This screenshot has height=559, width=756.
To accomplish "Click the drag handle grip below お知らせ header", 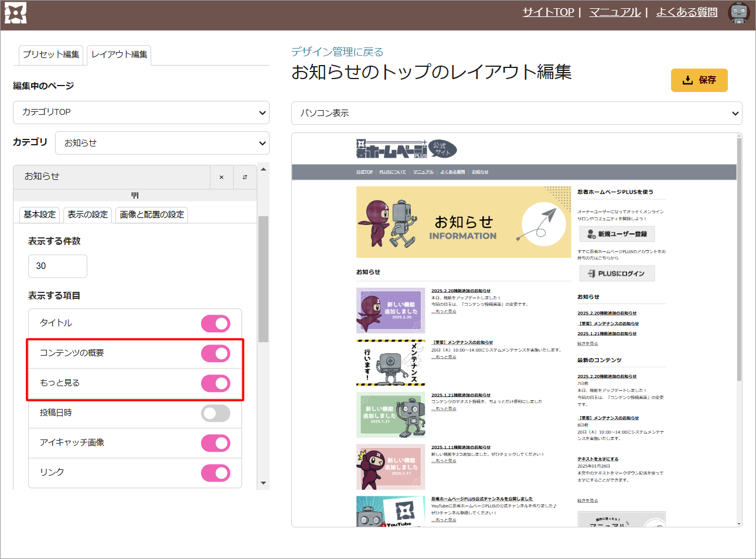I will click(x=135, y=195).
